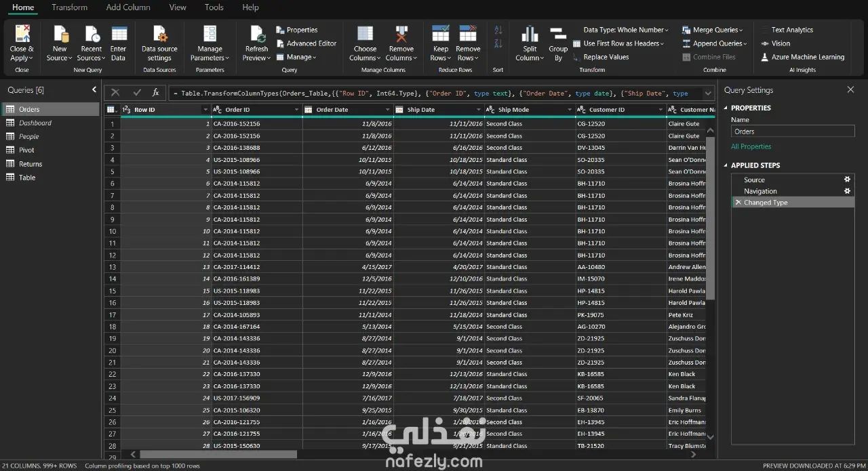Open the All Properties link

coord(751,146)
